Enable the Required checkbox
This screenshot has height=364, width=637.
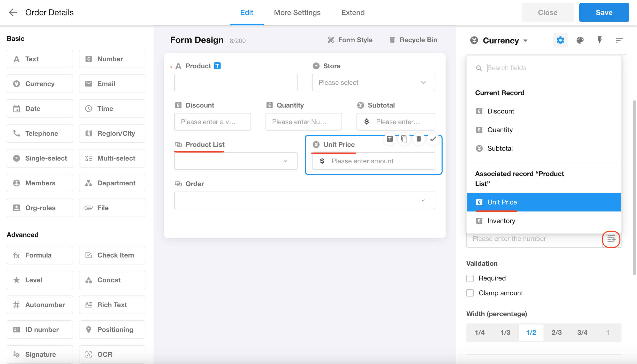(x=470, y=278)
